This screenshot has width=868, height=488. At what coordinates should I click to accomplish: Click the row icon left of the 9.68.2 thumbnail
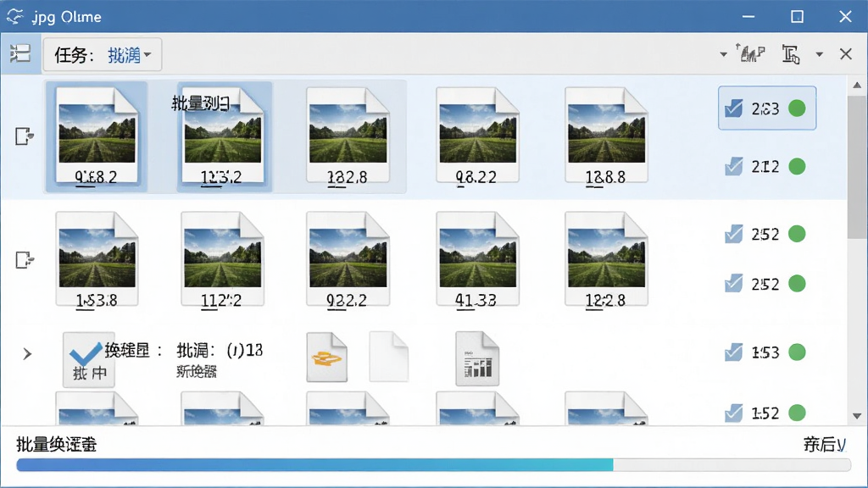tap(25, 136)
